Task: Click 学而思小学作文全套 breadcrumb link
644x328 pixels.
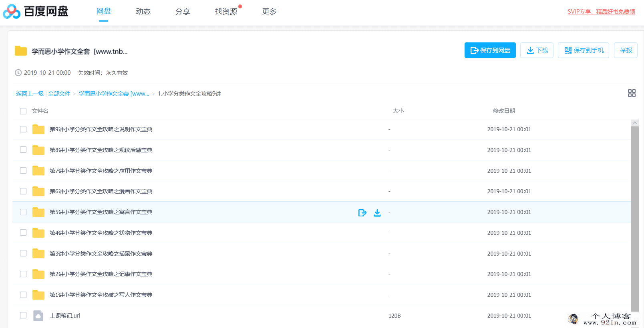Action: [x=114, y=94]
